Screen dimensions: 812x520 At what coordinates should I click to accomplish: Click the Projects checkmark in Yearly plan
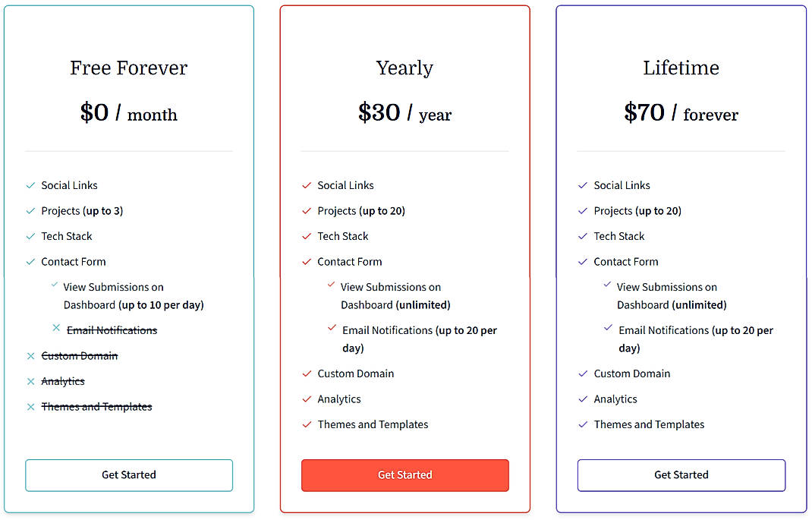point(306,211)
